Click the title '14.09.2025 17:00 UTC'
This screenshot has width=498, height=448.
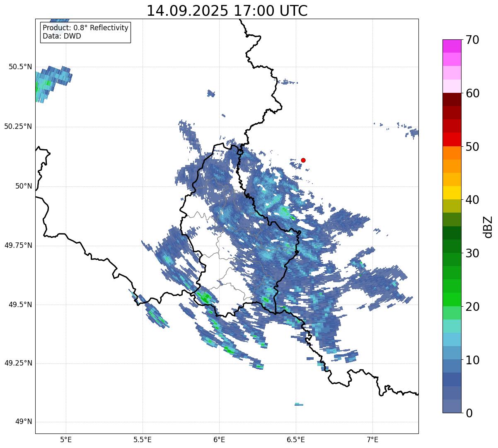[x=227, y=11]
